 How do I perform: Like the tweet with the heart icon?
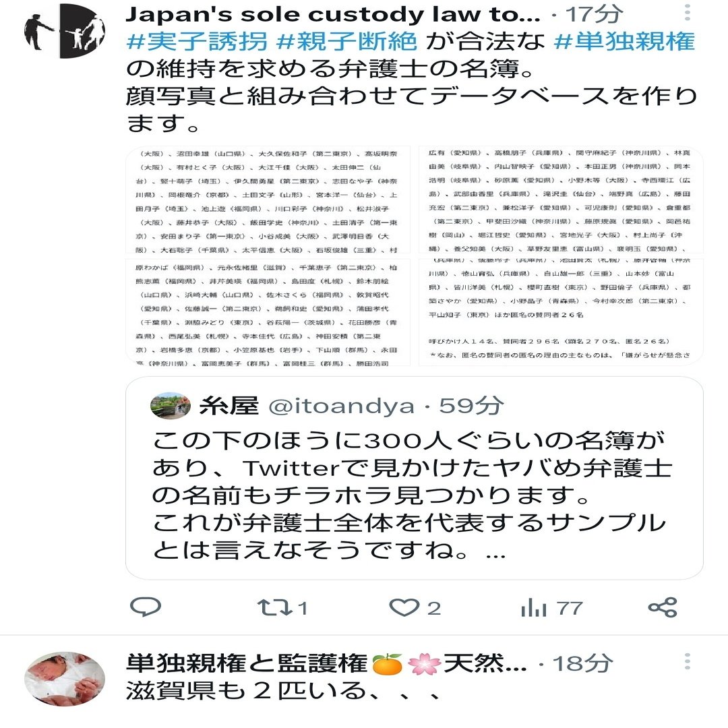[415, 607]
